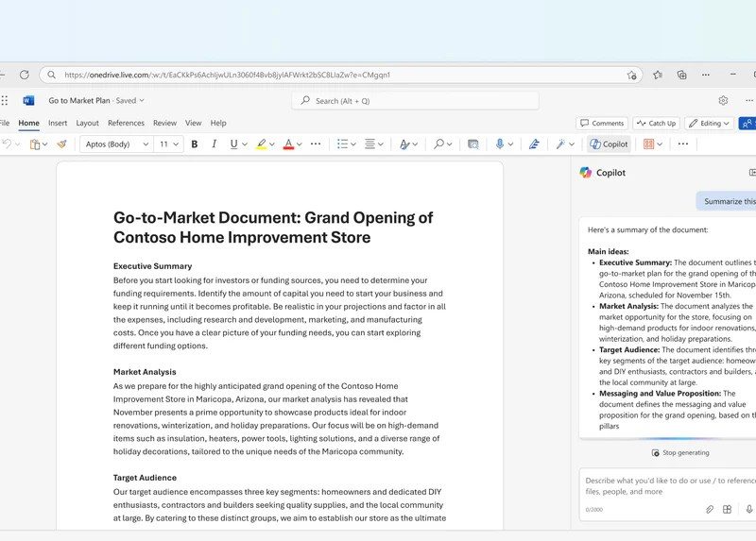
Task: Reload the page with the browser refresh icon
Action: (x=25, y=75)
